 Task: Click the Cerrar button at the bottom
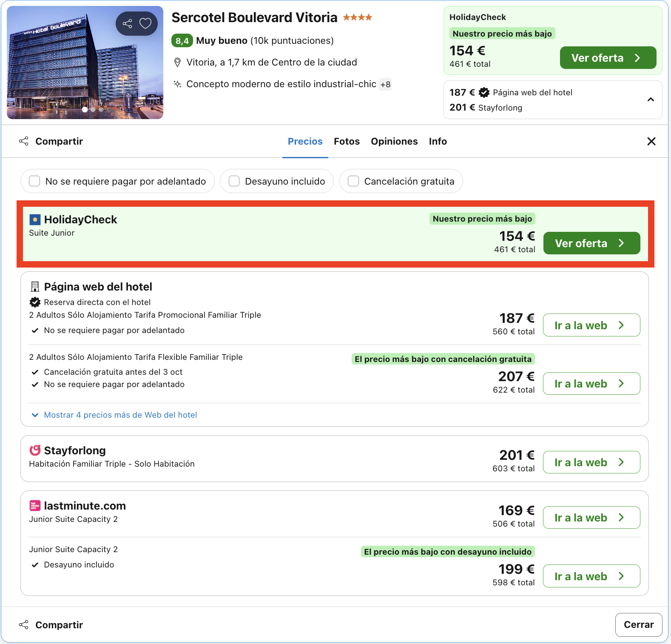pos(639,624)
